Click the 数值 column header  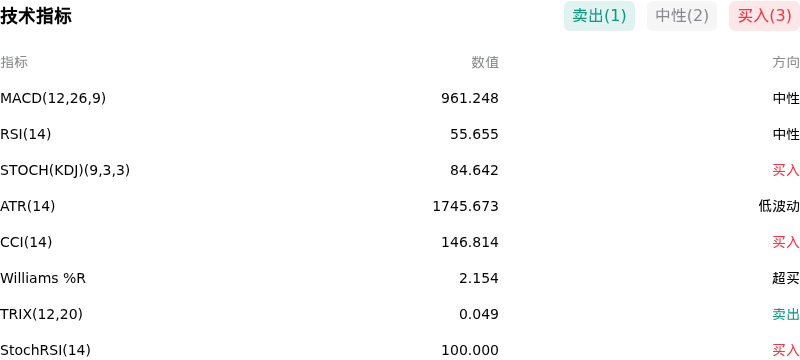coord(485,62)
